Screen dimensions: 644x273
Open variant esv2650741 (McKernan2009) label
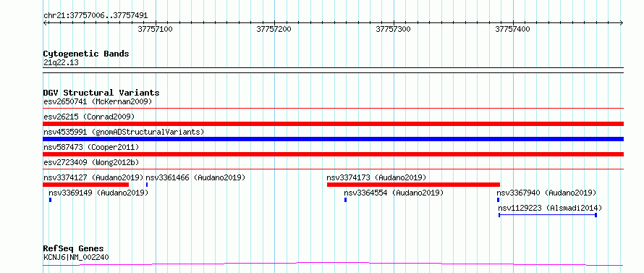98,101
